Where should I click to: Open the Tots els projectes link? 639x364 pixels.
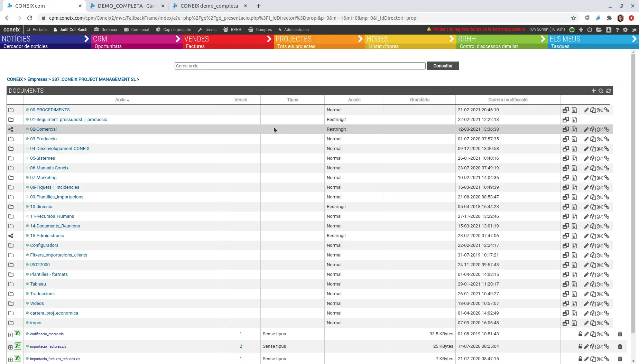click(296, 46)
